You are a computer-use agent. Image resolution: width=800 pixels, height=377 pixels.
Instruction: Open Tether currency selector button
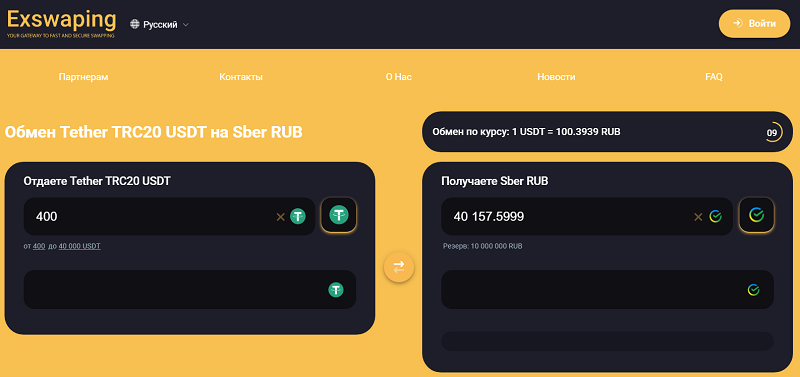click(338, 215)
